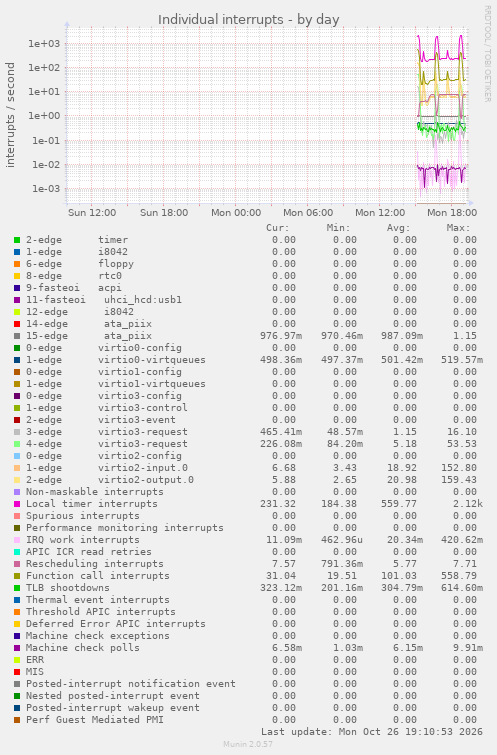Click the light pink swatch for IRQ work interrupts
This screenshot has height=755, width=497.
tap(17, 540)
